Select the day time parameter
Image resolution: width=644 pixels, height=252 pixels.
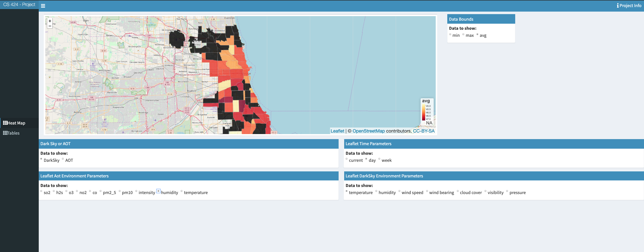pos(366,159)
